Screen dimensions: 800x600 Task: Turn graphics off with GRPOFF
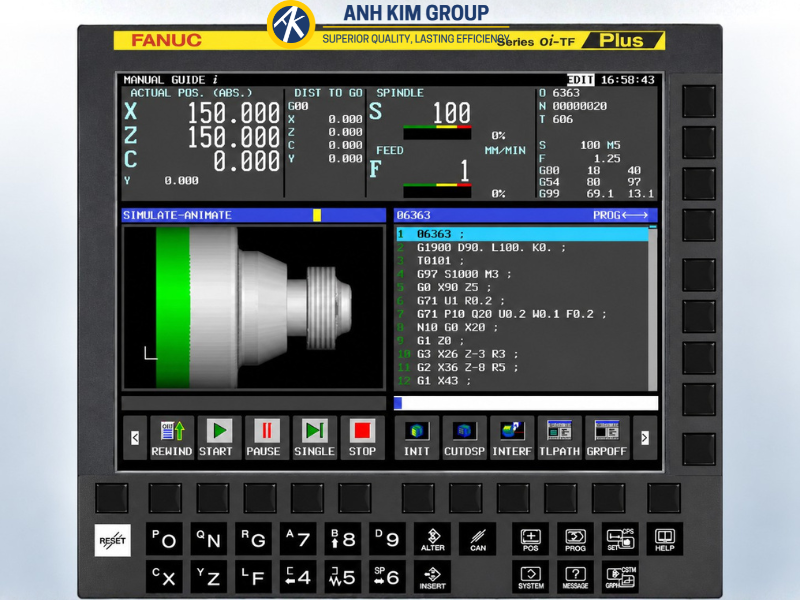pos(607,438)
